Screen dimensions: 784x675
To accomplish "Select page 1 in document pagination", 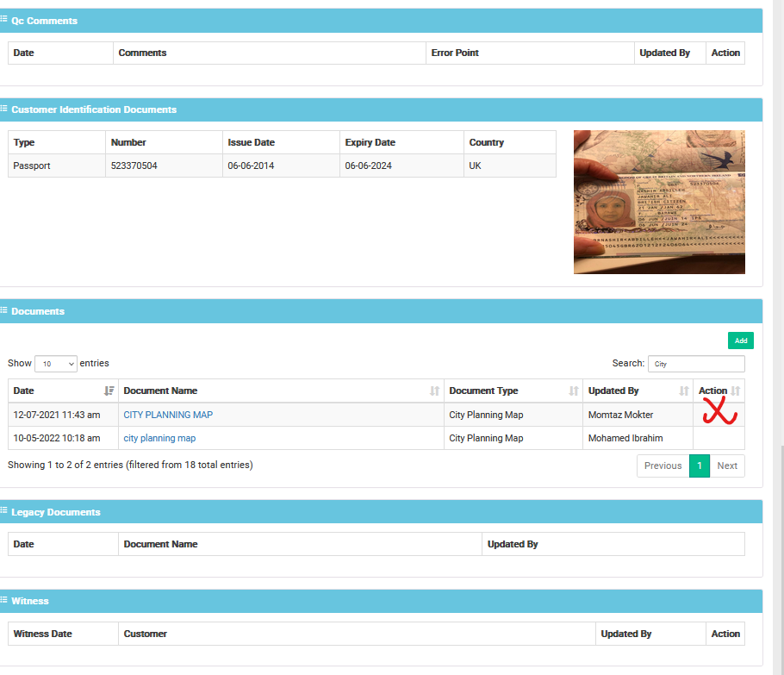I will [700, 466].
